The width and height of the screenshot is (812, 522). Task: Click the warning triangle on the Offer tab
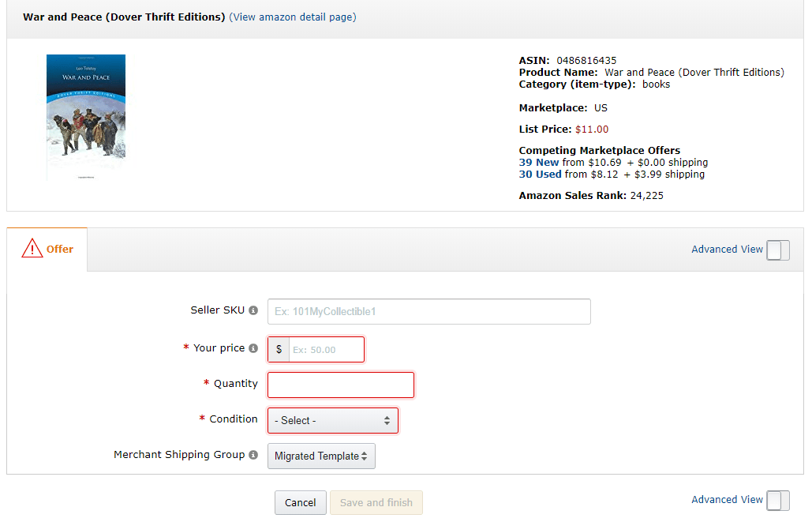(x=32, y=247)
